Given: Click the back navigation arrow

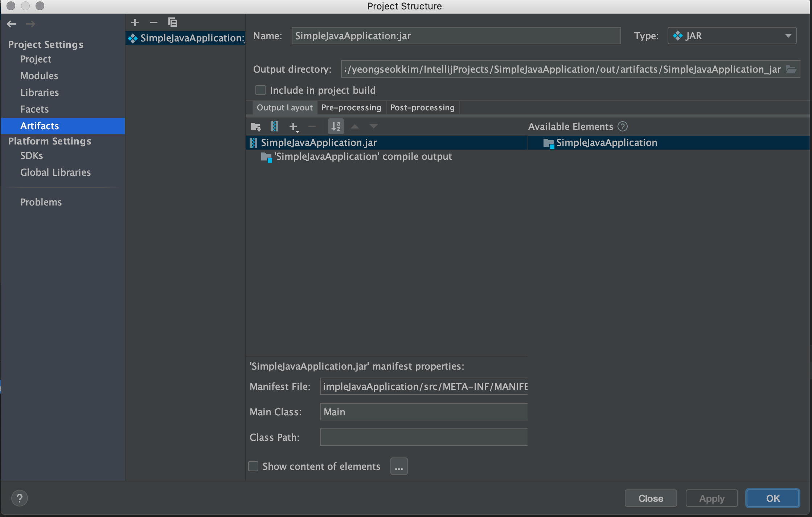Looking at the screenshot, I should click(12, 24).
